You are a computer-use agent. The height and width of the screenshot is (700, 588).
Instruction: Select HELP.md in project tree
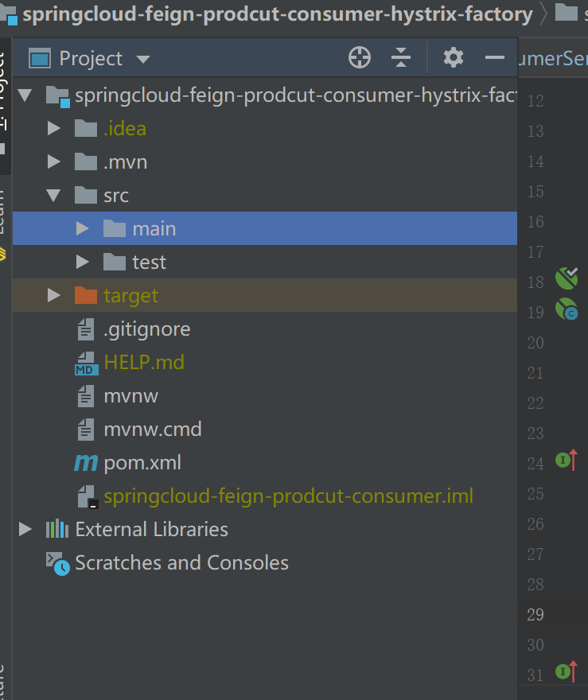click(144, 363)
